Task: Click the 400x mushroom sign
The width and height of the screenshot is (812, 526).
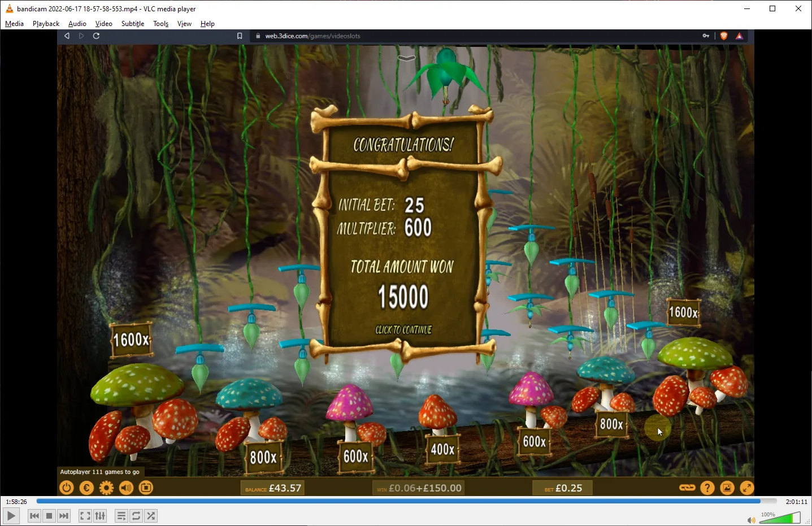Action: pyautogui.click(x=442, y=449)
